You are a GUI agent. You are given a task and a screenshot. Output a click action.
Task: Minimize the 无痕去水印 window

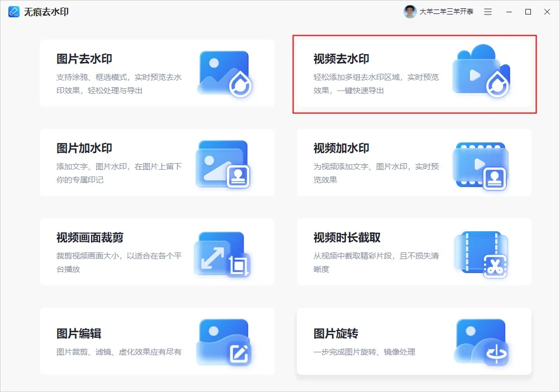pyautogui.click(x=509, y=12)
